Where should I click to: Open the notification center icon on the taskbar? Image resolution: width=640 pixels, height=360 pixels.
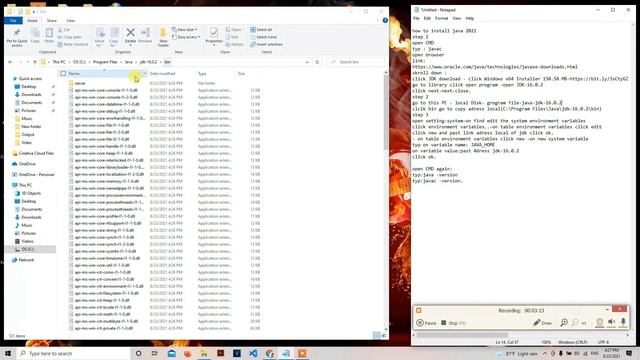pyautogui.click(x=629, y=353)
